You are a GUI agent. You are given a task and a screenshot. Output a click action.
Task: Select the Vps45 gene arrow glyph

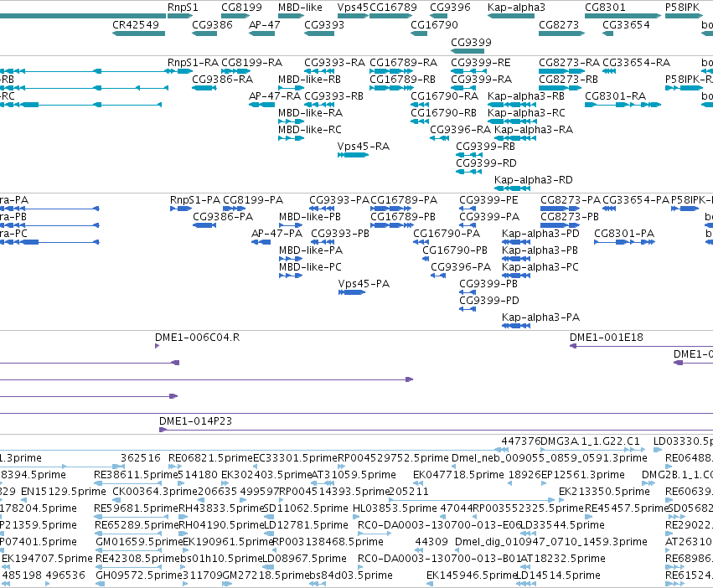353,16
